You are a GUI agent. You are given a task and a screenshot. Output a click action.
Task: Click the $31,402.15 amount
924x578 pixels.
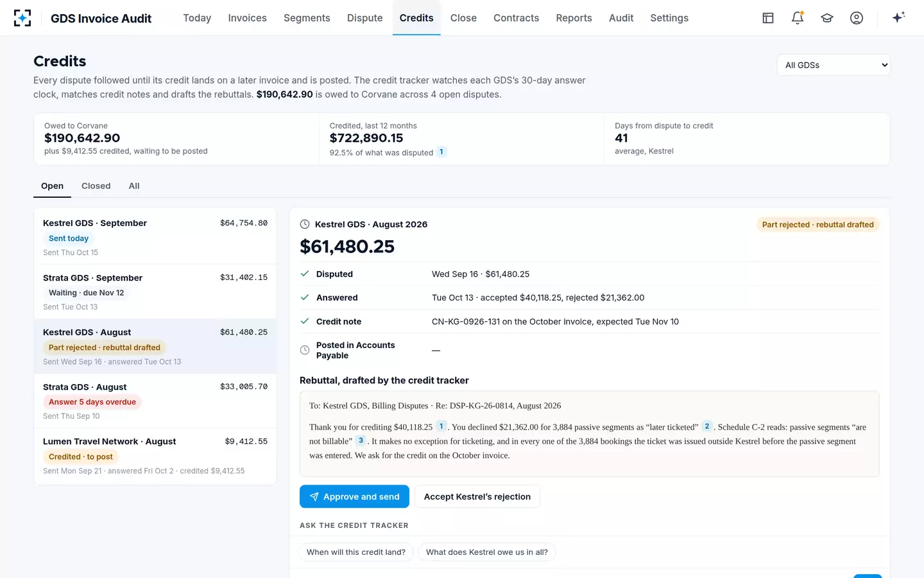click(244, 277)
